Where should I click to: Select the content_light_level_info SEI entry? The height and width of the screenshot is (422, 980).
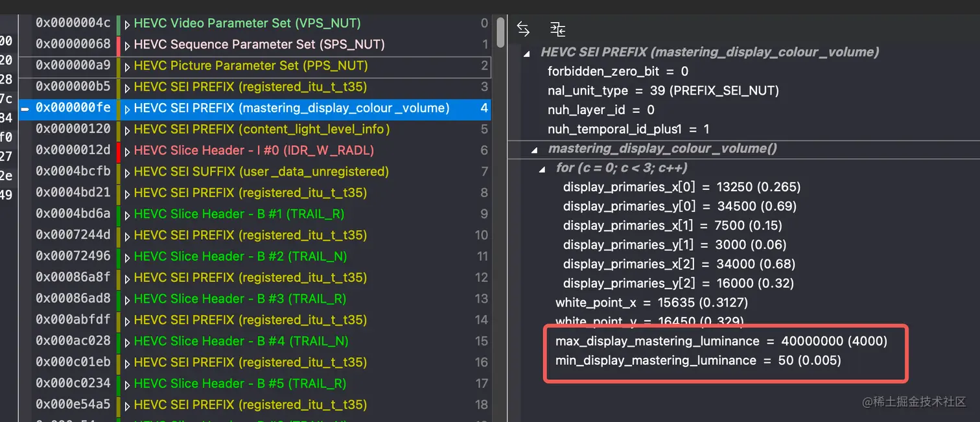(259, 130)
